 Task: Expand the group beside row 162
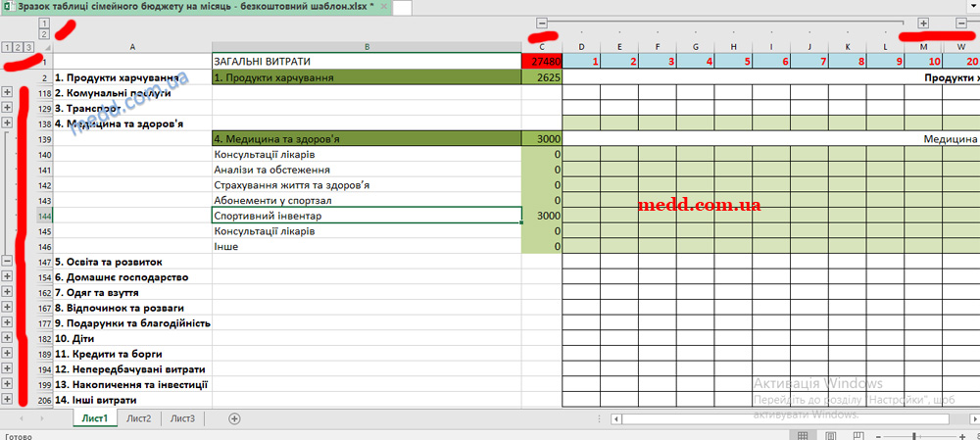click(8, 292)
